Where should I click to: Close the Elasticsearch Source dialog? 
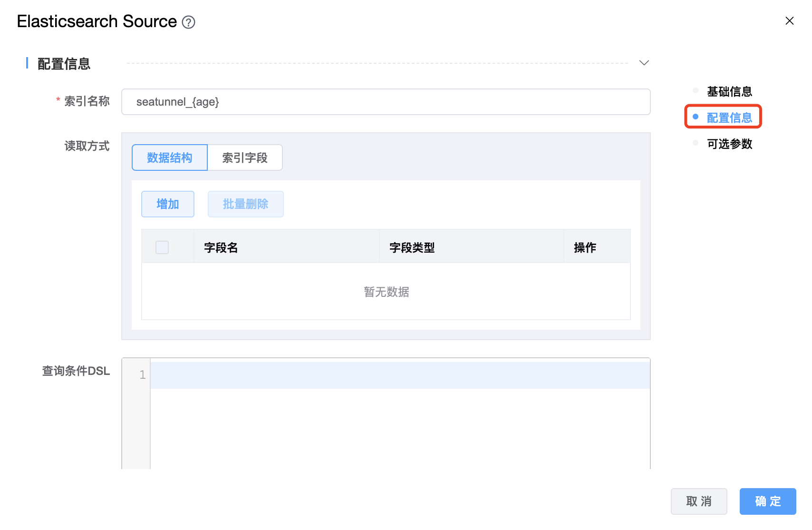tap(789, 21)
